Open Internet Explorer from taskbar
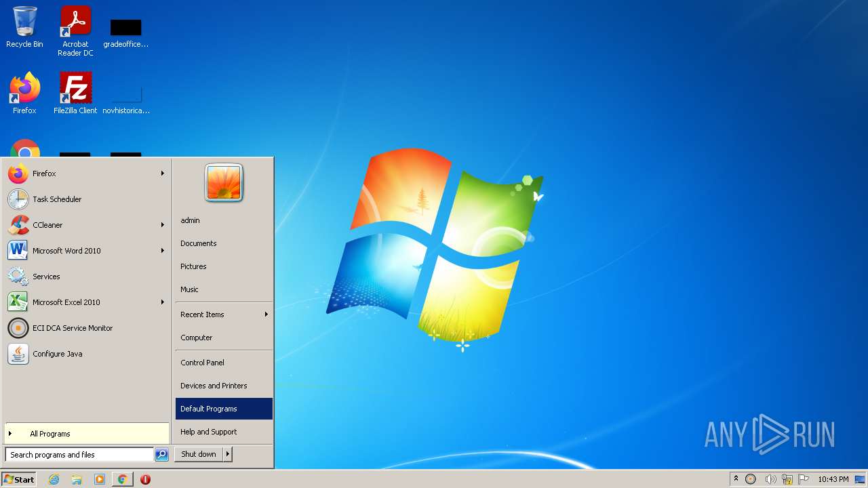Image resolution: width=868 pixels, height=488 pixels. [x=54, y=479]
